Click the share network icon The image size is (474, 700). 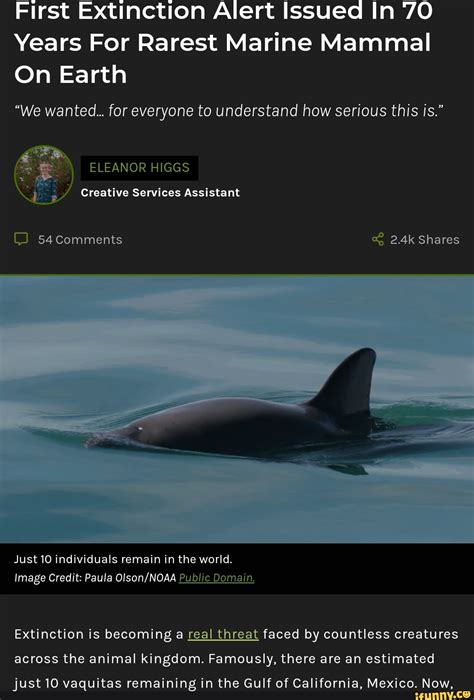(378, 239)
